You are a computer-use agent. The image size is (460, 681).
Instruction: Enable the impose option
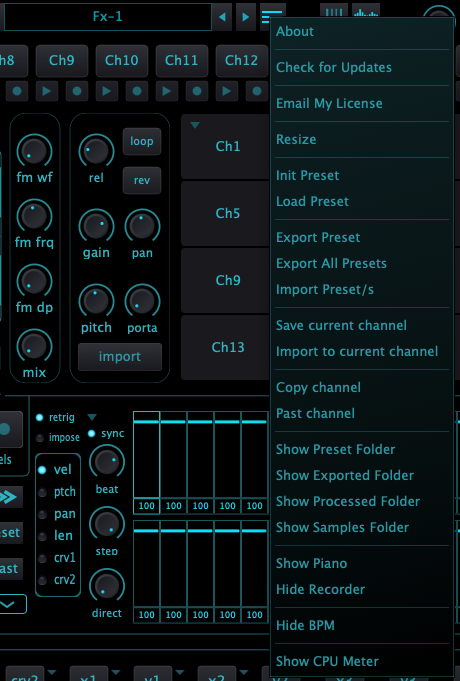[x=40, y=438]
